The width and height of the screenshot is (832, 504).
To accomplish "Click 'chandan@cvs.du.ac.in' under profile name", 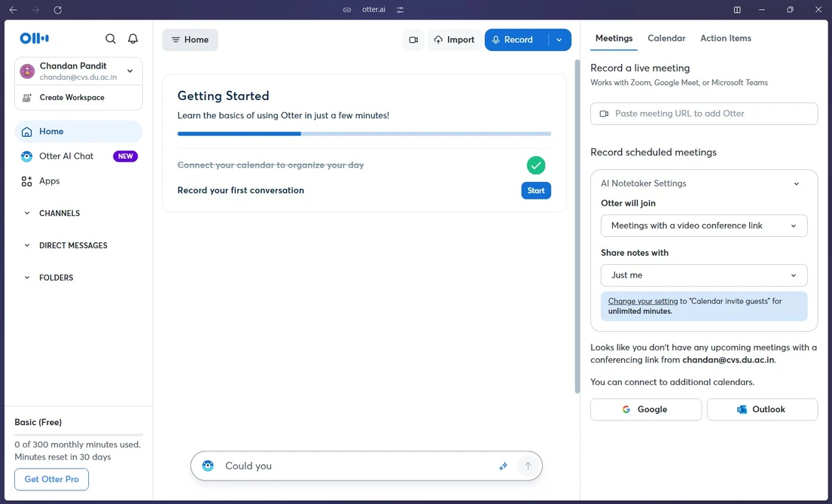I will (78, 77).
